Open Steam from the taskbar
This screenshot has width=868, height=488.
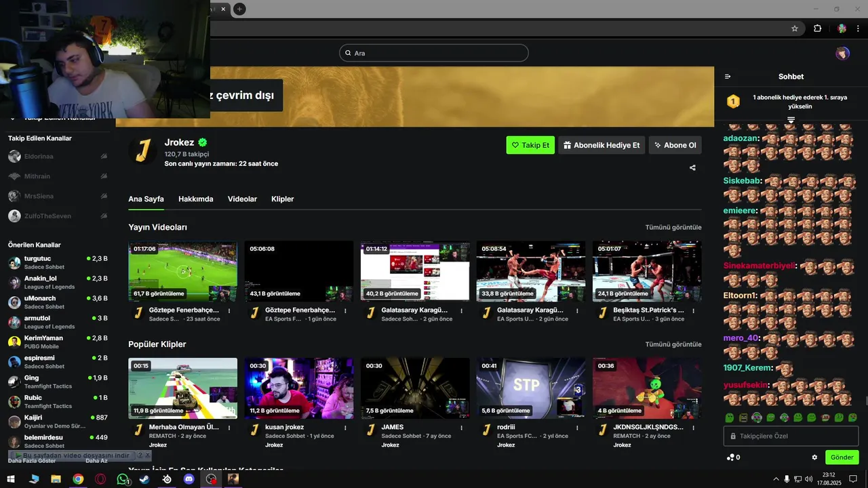click(144, 479)
